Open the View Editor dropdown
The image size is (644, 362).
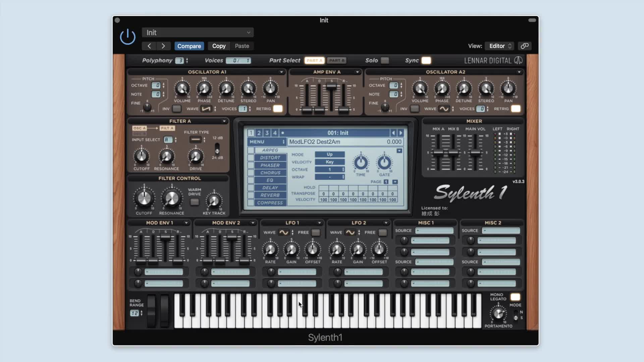pyautogui.click(x=500, y=46)
